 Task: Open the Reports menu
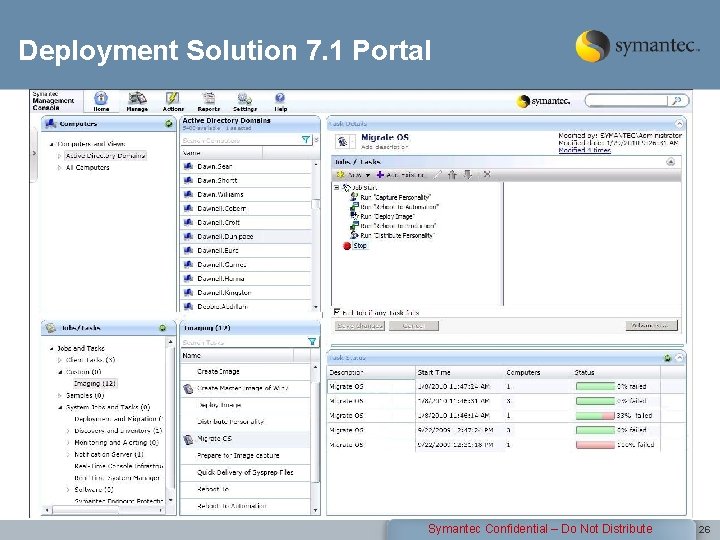pos(209,101)
